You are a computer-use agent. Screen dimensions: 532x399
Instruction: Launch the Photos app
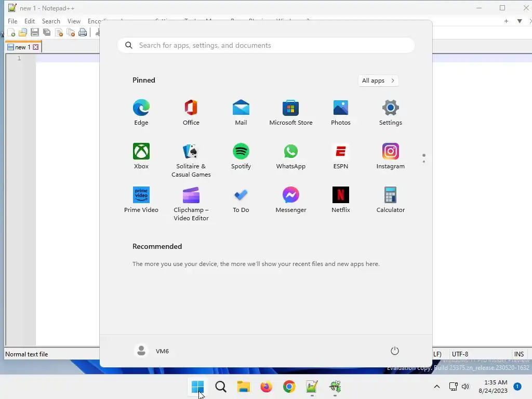(341, 113)
